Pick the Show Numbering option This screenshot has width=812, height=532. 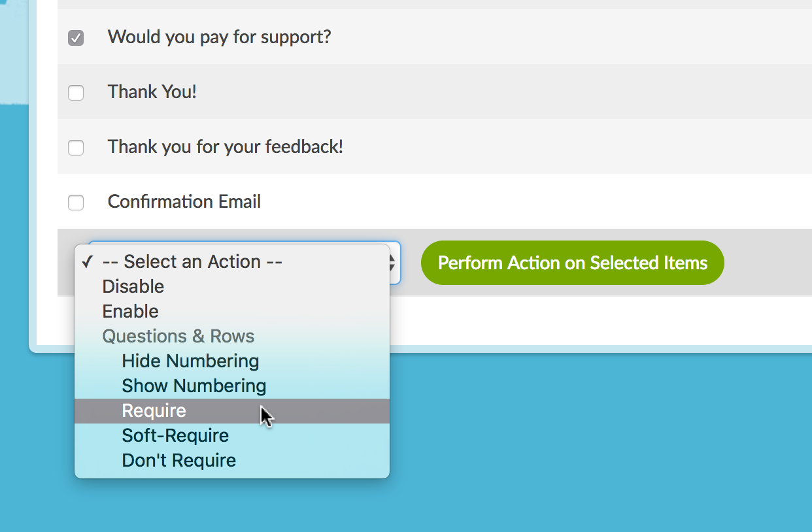coord(194,386)
